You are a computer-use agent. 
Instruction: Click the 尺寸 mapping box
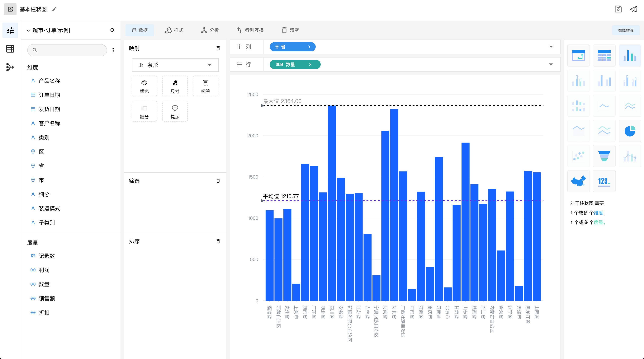175,86
